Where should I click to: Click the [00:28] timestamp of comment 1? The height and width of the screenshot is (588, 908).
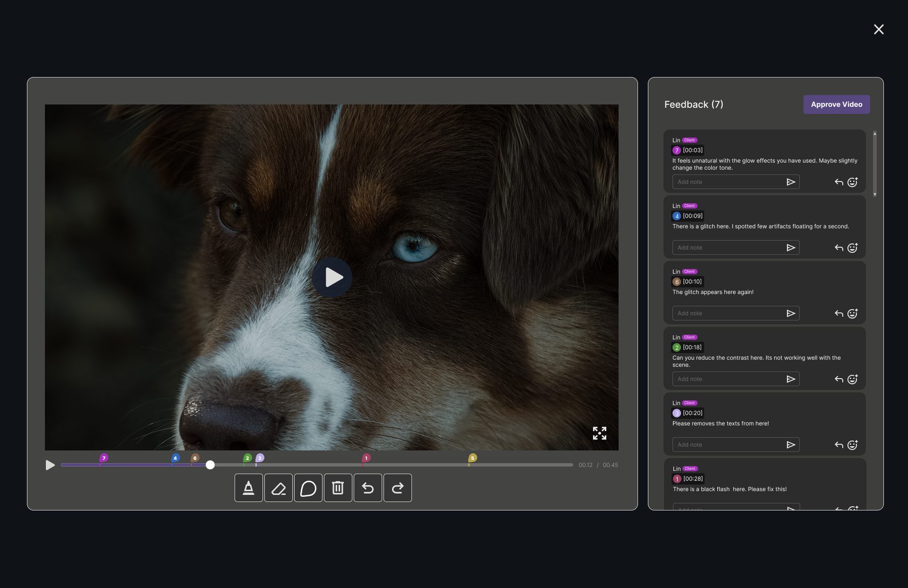tap(693, 479)
